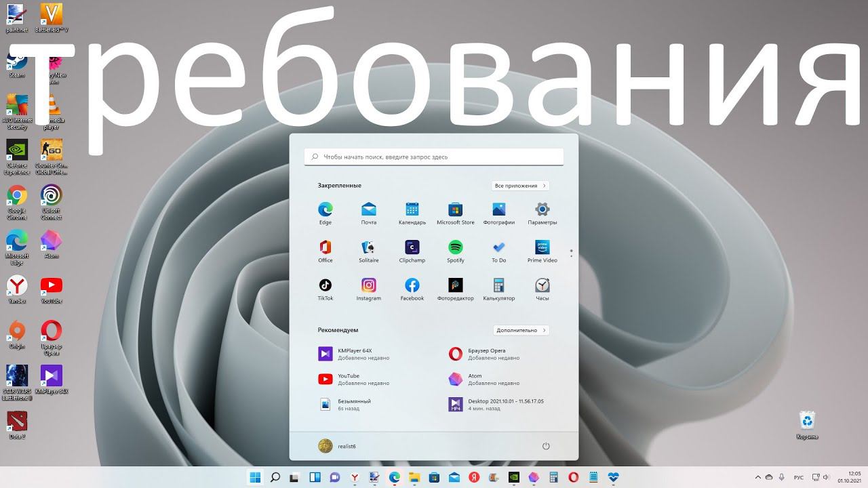Select Google Chrome desktop shortcut
The width and height of the screenshot is (868, 488).
coord(17,203)
